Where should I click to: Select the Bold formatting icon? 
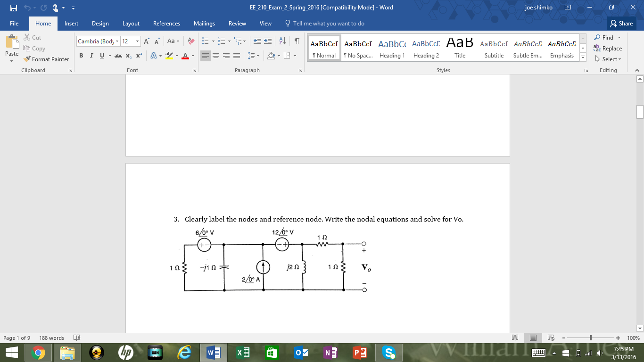[x=81, y=56]
